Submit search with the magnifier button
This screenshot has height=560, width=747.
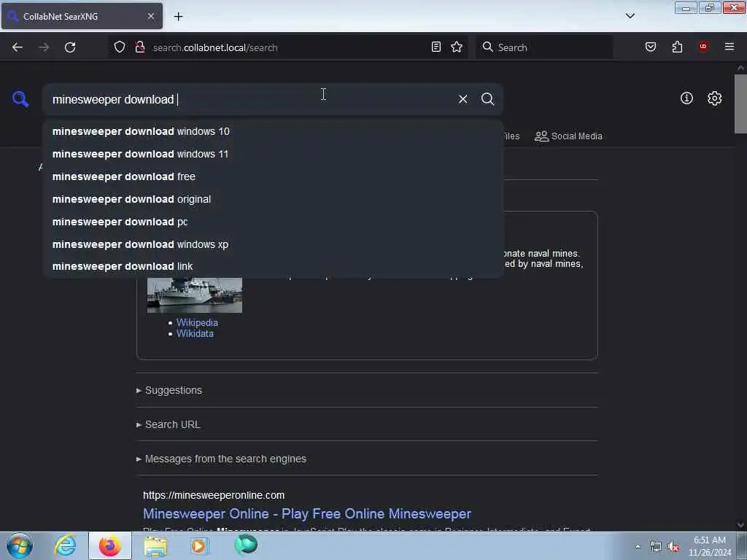coord(487,99)
